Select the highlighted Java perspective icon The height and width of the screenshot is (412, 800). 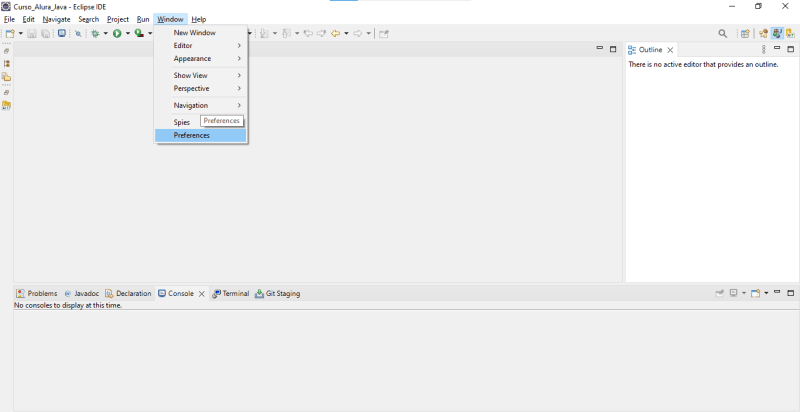777,34
